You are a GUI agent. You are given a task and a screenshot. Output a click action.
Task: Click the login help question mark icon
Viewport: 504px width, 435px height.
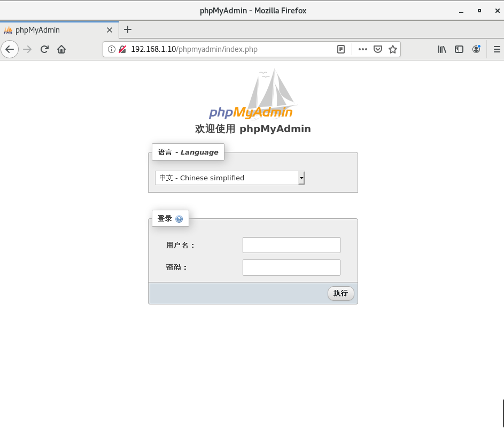(179, 219)
